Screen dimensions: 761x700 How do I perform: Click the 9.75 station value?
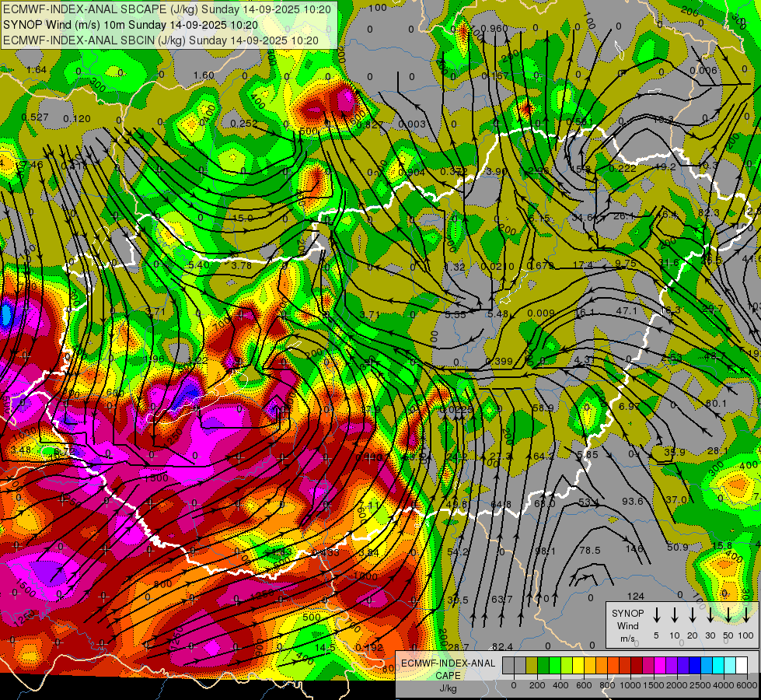tap(626, 264)
